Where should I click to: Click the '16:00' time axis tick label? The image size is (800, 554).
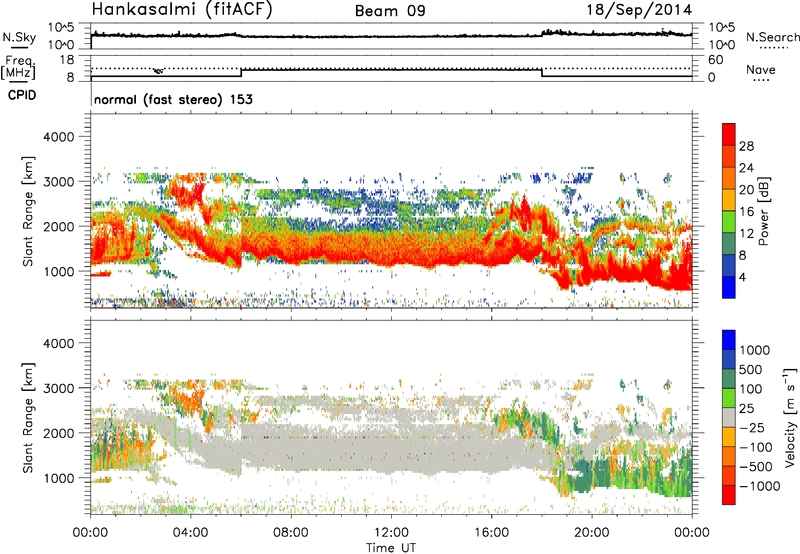(491, 533)
